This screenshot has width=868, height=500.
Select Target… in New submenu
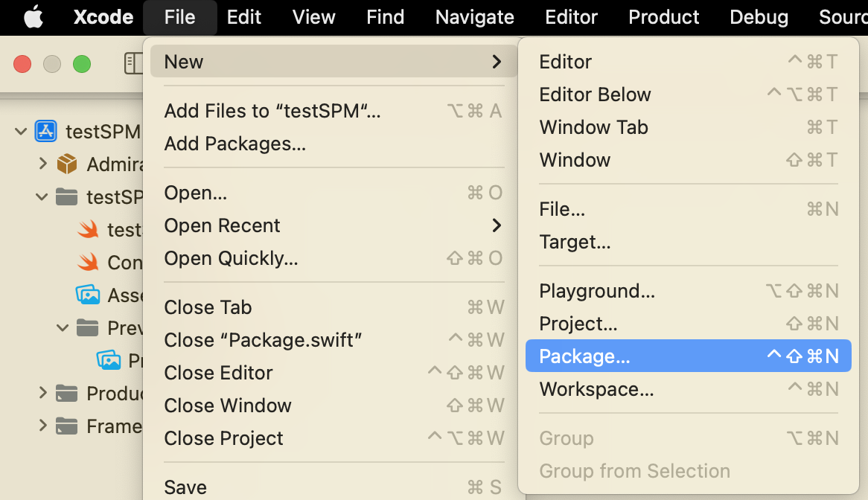[688, 241]
